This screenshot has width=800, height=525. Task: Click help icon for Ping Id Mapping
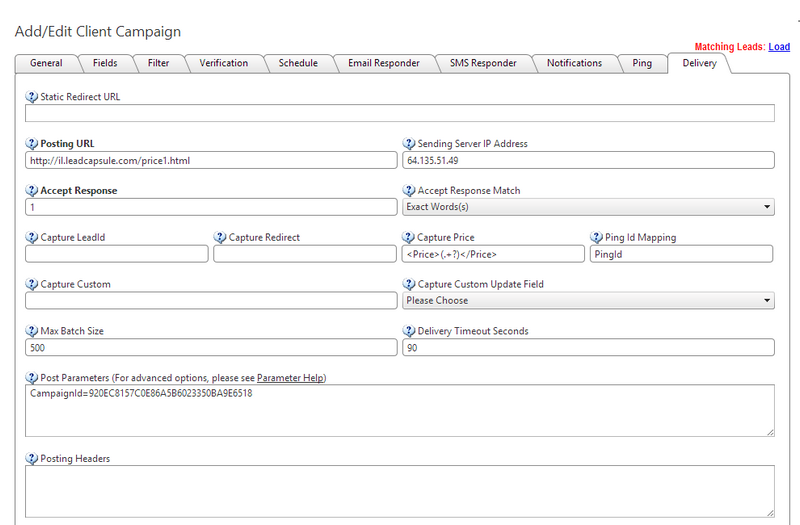597,238
